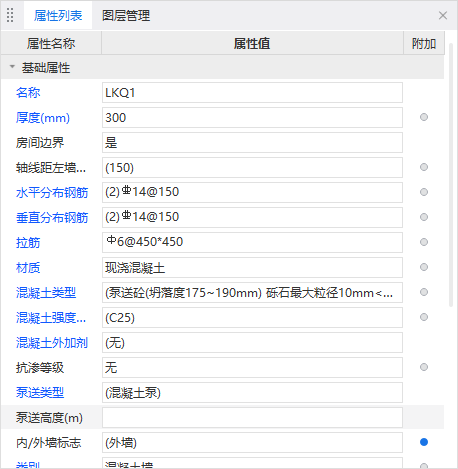This screenshot has height=469, width=458.
Task: Click the 内/外墙标志 property label
Action: click(49, 443)
